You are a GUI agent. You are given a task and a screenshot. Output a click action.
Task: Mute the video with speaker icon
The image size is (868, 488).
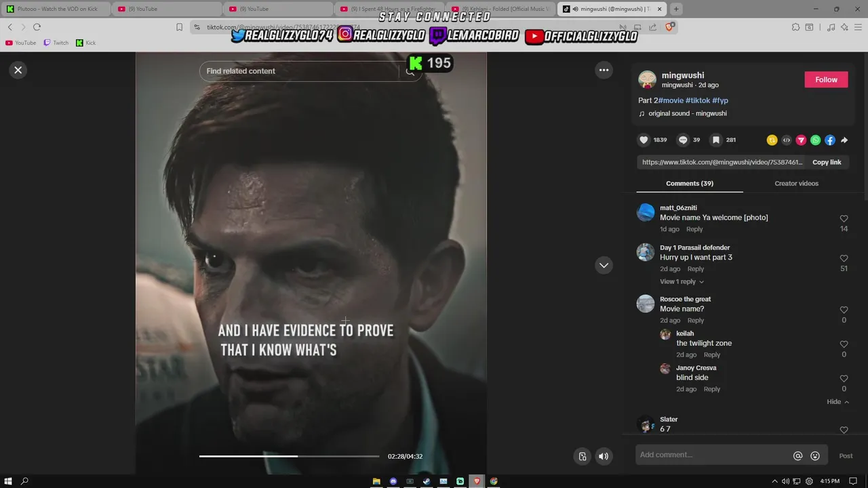tap(604, 456)
